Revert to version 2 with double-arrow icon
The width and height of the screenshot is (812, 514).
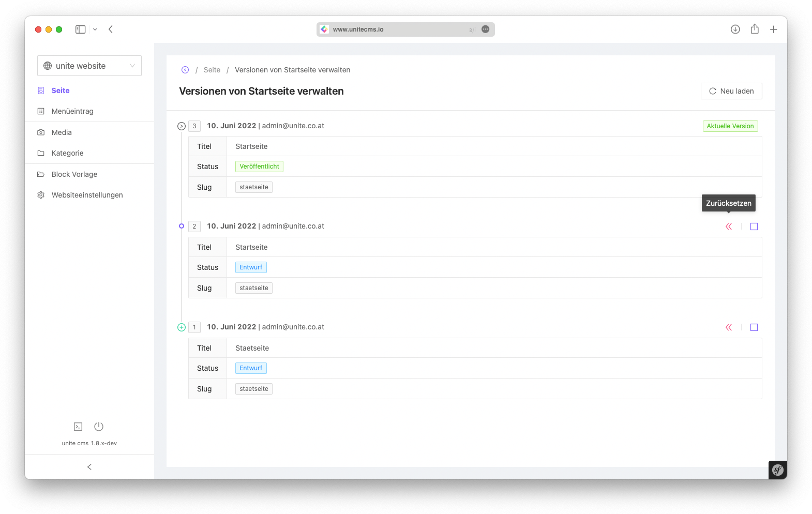click(729, 226)
